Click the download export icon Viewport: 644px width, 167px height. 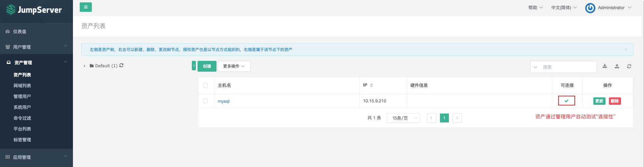[605, 66]
